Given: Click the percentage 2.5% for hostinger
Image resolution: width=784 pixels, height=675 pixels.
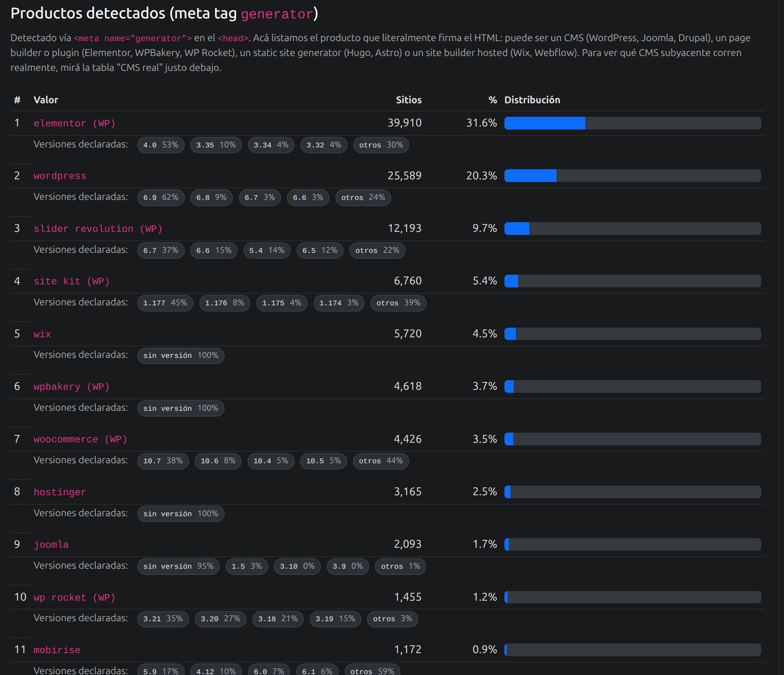Looking at the screenshot, I should pos(485,492).
